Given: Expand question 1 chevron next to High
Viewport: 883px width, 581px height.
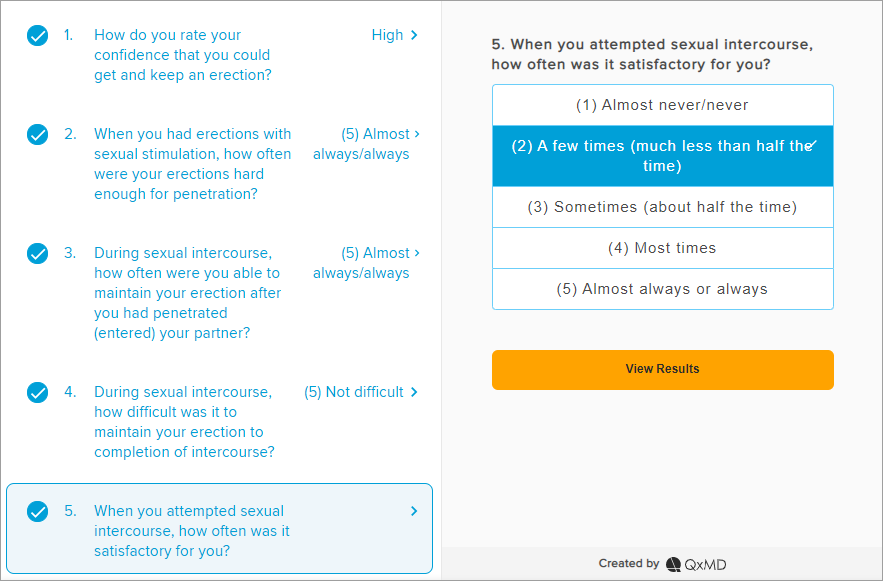Looking at the screenshot, I should [x=415, y=36].
